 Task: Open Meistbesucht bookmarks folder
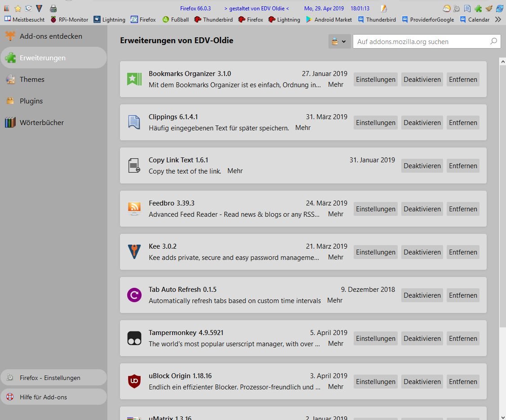pyautogui.click(x=25, y=19)
